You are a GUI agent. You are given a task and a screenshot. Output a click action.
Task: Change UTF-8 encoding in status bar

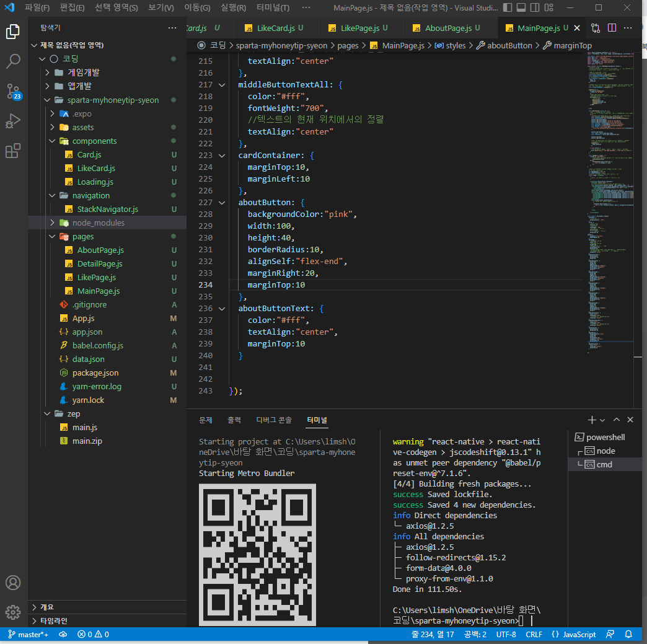tap(506, 635)
